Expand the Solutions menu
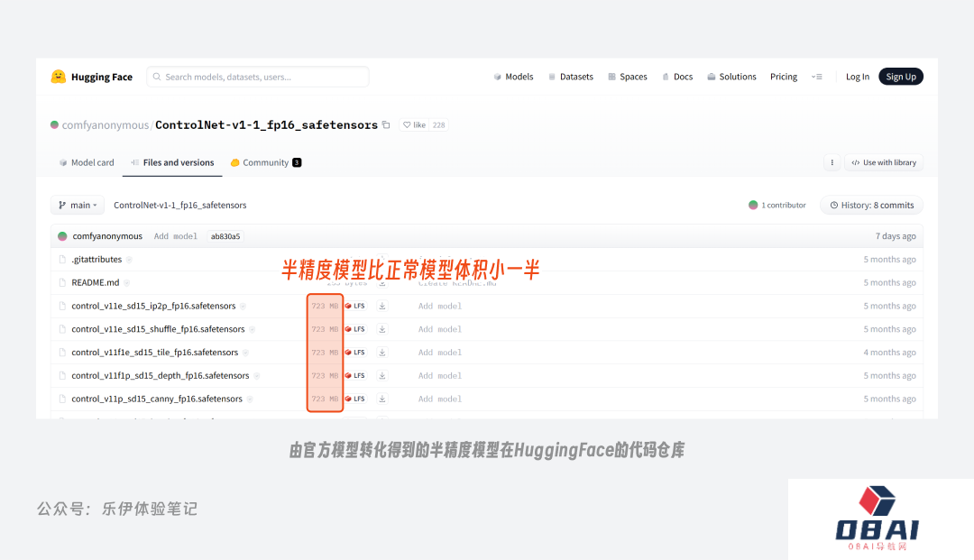The height and width of the screenshot is (560, 974). pyautogui.click(x=731, y=77)
